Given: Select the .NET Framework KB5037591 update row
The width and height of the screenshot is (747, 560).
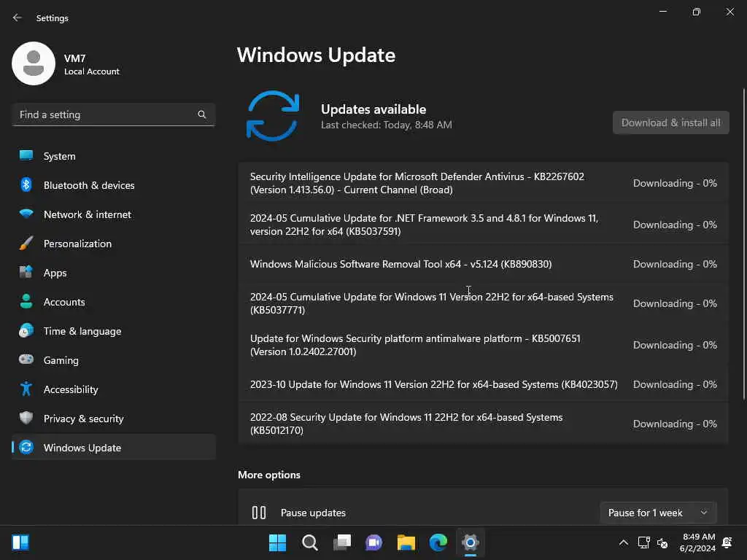Looking at the screenshot, I should pos(483,225).
